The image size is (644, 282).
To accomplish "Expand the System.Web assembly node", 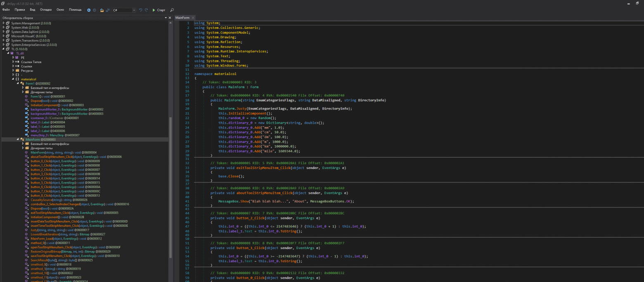I will (3, 28).
